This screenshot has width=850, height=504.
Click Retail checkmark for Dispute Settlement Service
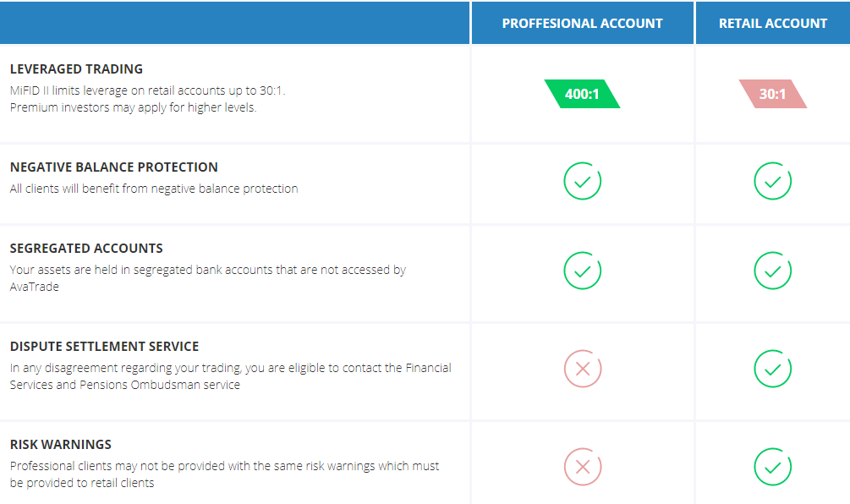(772, 369)
